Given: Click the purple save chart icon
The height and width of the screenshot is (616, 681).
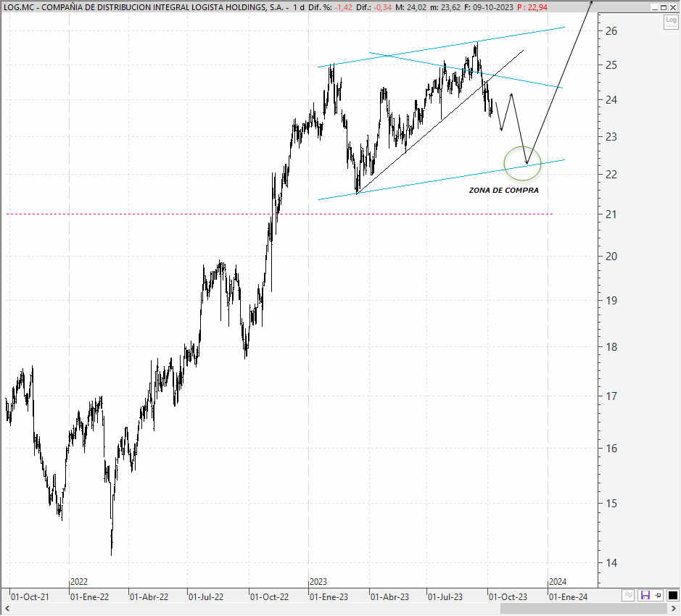Looking at the screenshot, I should (x=645, y=595).
